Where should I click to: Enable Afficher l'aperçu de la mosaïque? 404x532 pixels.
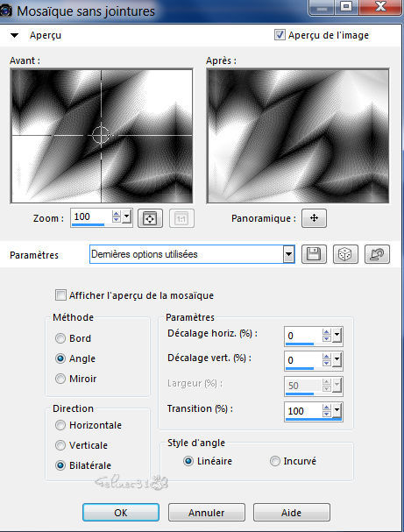[60, 295]
